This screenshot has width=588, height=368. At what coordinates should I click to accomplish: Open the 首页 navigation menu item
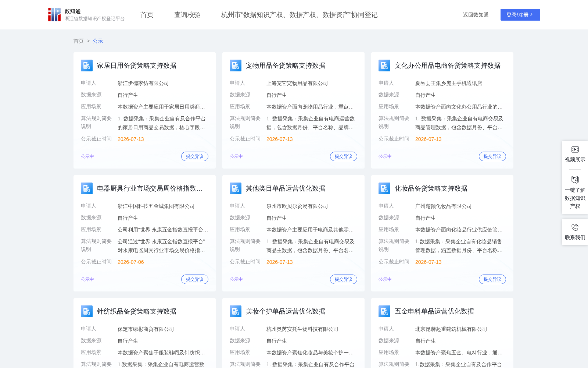pyautogui.click(x=147, y=15)
